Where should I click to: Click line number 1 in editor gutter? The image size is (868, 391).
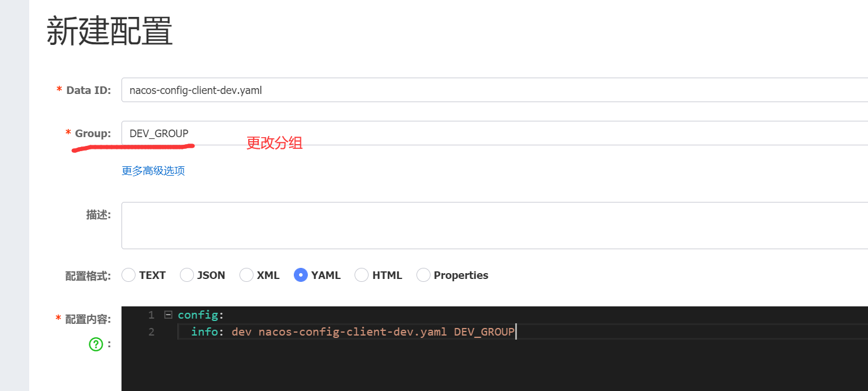[151, 315]
